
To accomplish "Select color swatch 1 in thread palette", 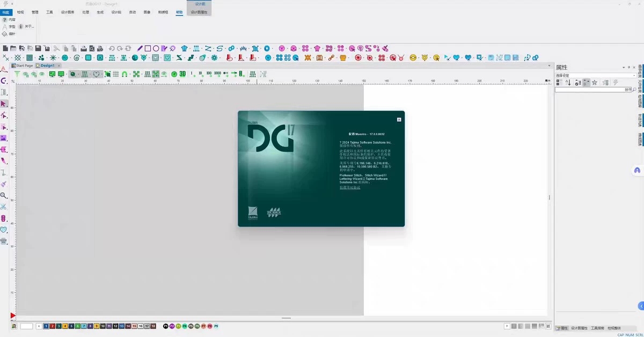I will click(x=46, y=326).
